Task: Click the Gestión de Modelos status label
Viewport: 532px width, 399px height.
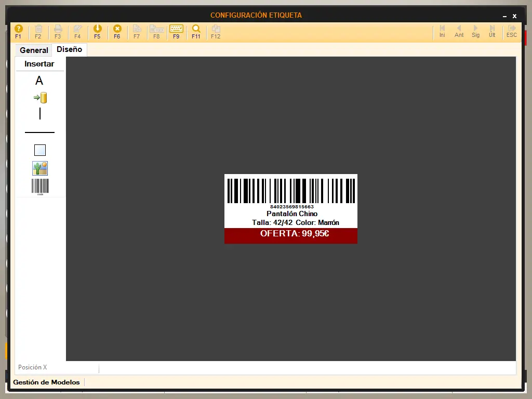Action: coord(46,382)
